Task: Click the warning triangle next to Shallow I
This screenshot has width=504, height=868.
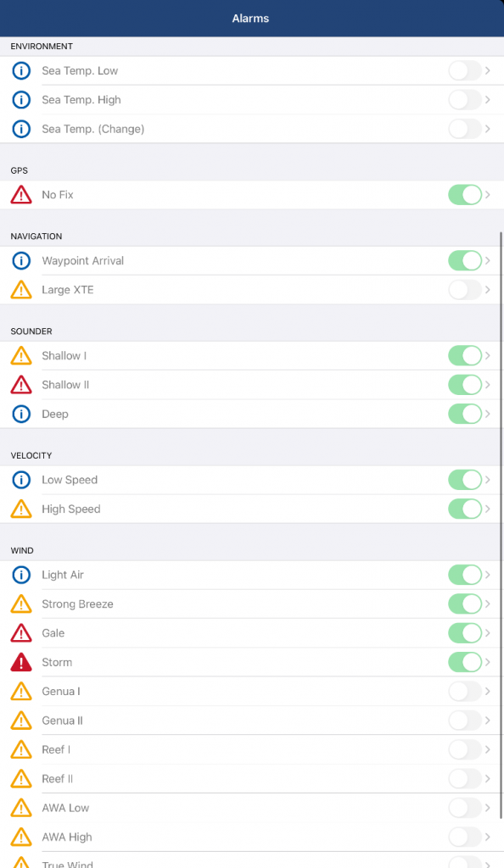Action: (x=21, y=355)
